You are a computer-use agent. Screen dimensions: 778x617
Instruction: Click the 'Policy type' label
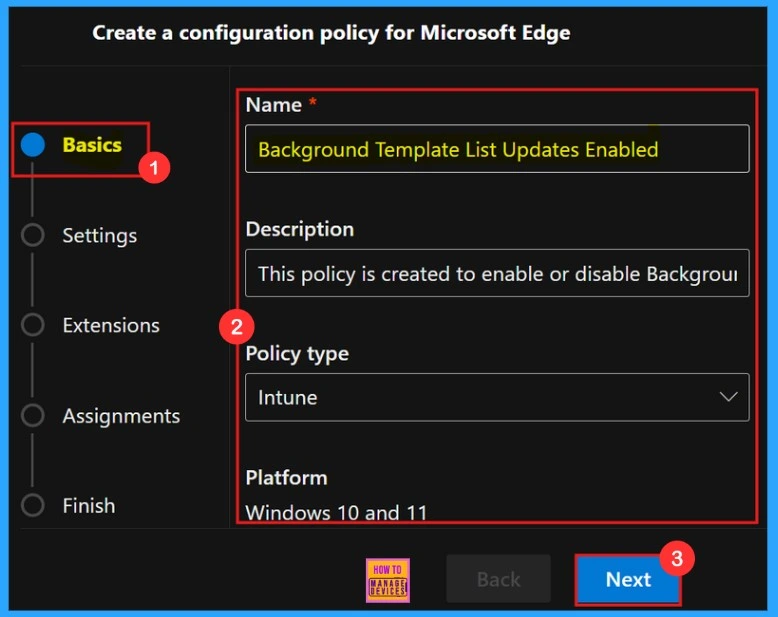(x=297, y=354)
